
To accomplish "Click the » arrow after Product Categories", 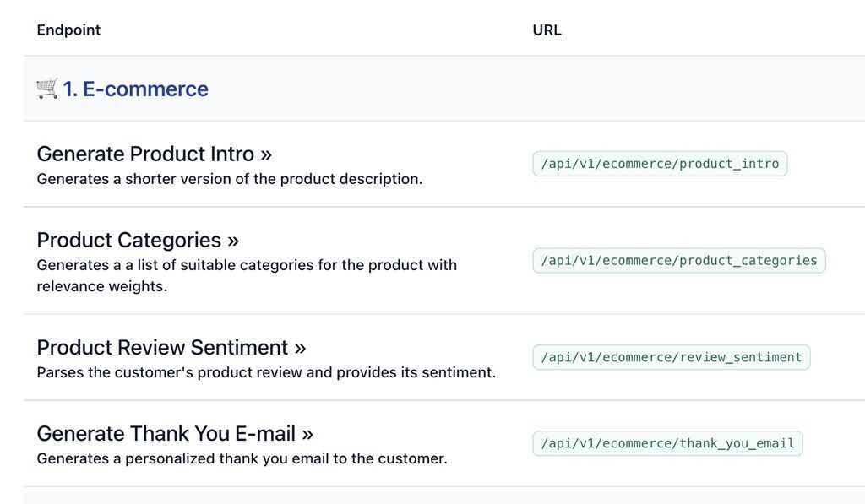I will (x=234, y=241).
